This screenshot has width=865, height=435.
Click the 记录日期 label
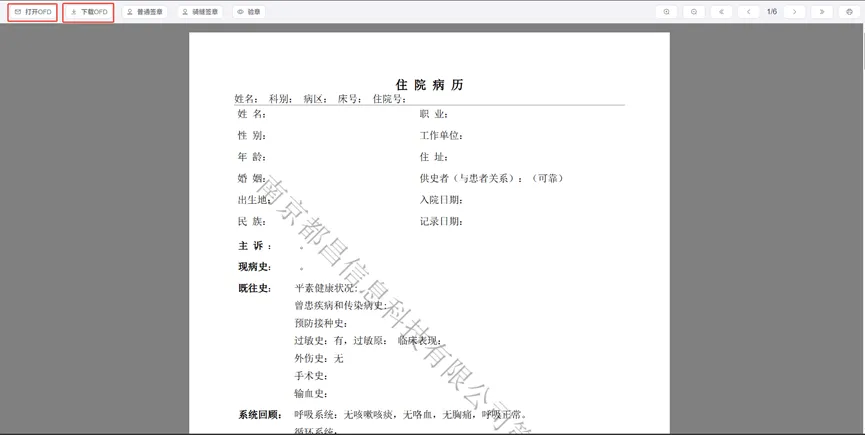coord(441,222)
